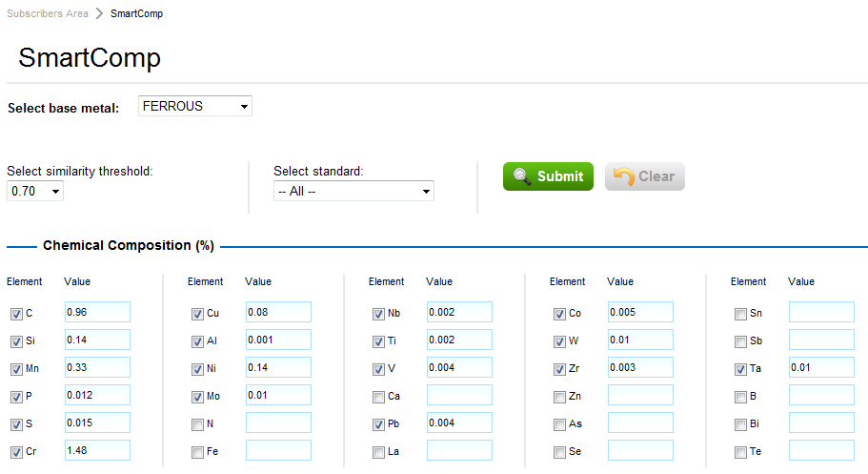Go to Subscribers Area breadcrumb link
868x474 pixels.
48,13
